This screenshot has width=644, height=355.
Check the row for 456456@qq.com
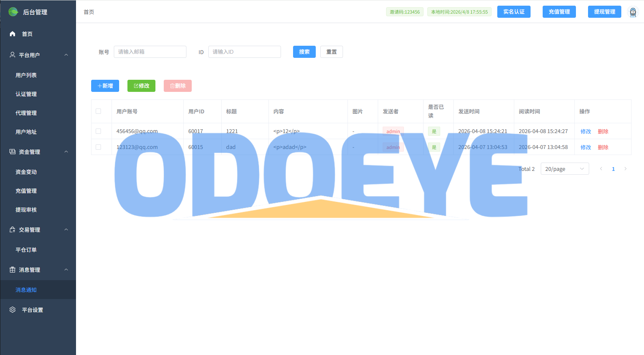98,131
